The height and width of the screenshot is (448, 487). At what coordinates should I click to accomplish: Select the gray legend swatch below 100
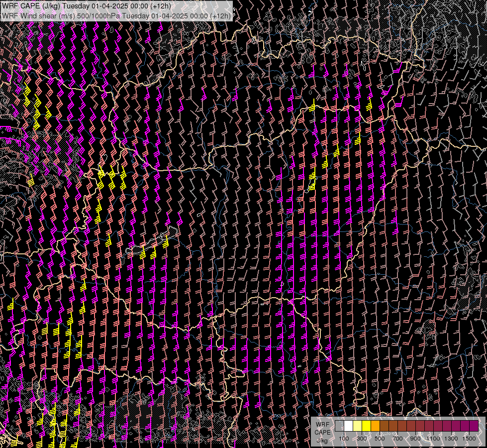coord(339,426)
